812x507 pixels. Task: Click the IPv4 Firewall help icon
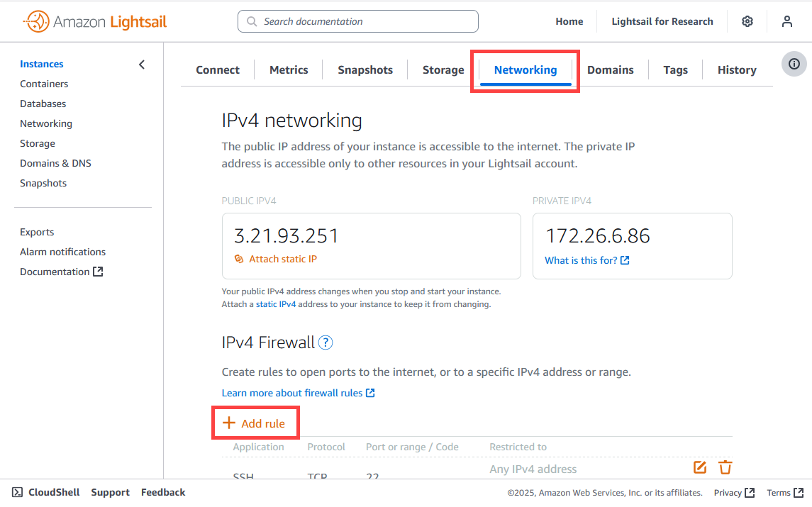(326, 342)
